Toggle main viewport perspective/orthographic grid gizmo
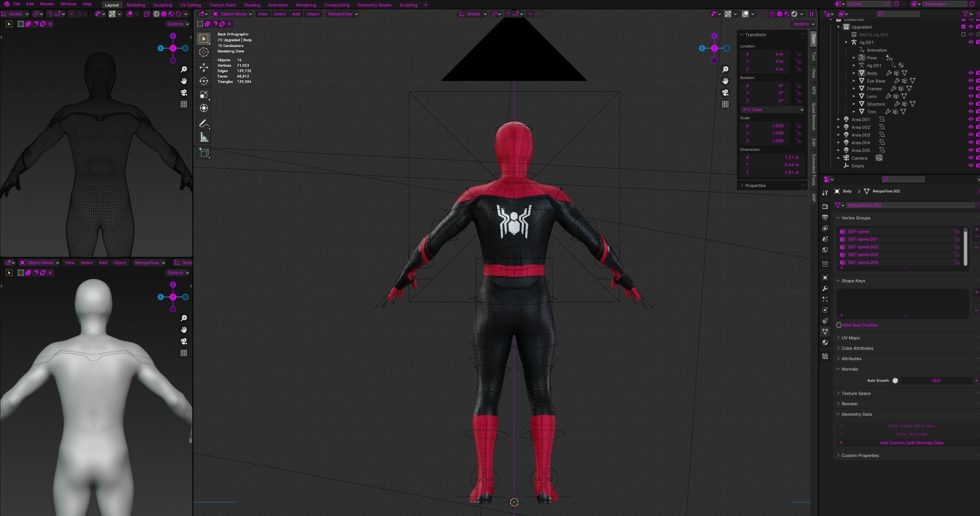The height and width of the screenshot is (516, 980). (725, 104)
